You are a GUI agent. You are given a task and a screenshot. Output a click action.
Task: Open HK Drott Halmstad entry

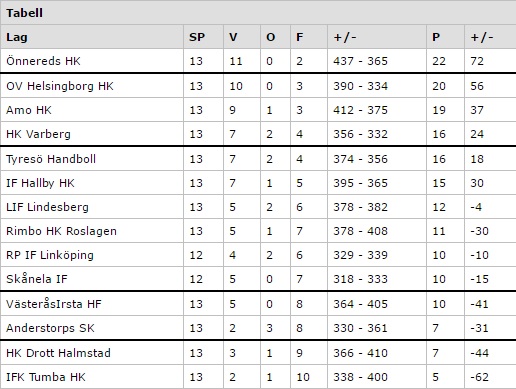[58, 353]
